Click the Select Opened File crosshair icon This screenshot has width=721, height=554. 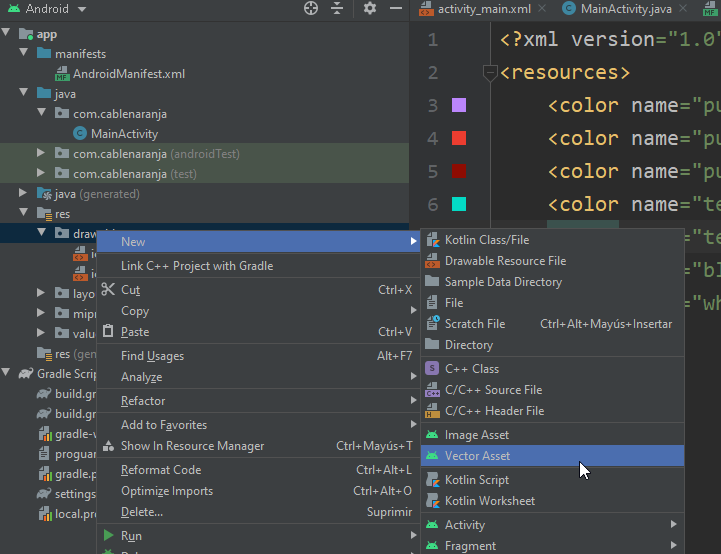coord(311,8)
